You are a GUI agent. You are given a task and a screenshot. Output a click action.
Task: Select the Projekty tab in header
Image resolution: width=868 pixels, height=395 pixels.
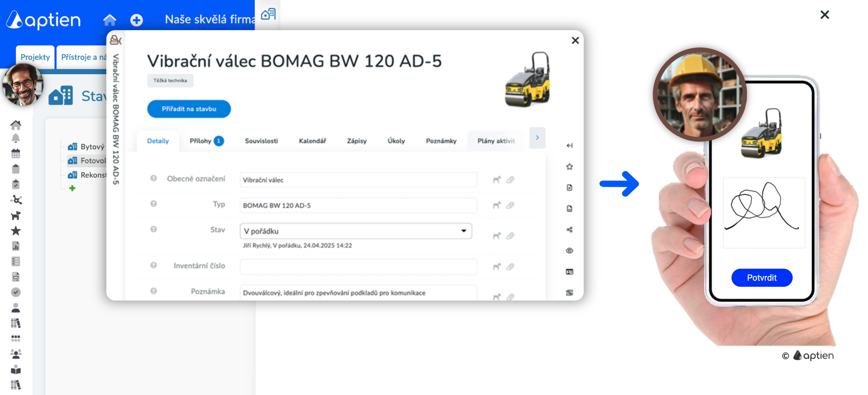click(35, 57)
